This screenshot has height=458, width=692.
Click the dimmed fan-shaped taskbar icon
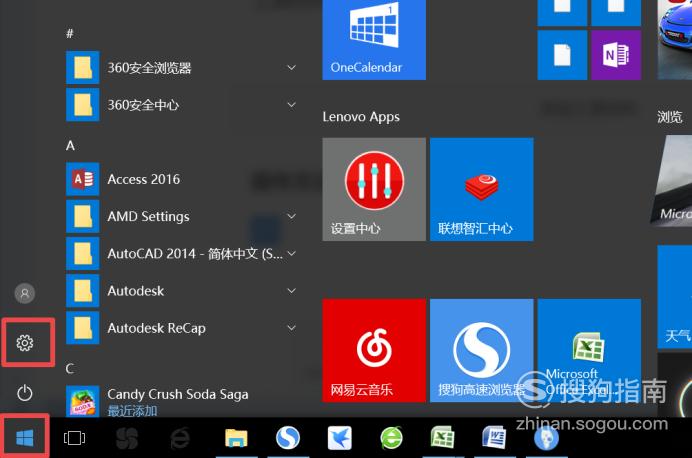tap(127, 438)
